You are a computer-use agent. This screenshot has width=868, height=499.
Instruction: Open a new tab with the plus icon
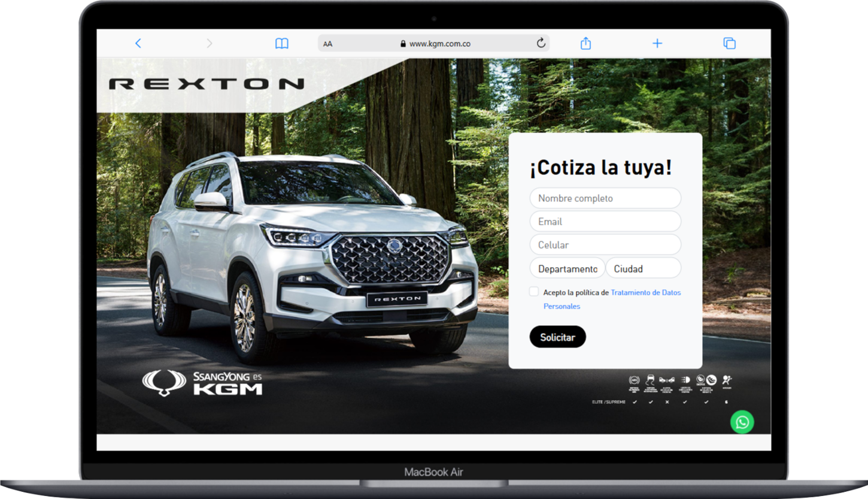click(x=657, y=43)
